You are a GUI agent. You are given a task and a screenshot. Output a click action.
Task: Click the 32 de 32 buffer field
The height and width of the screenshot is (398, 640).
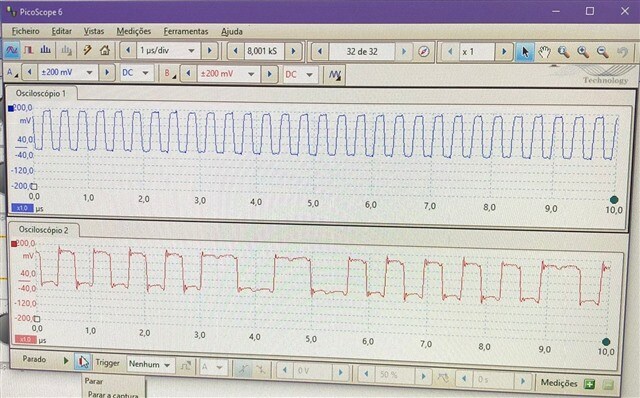click(362, 52)
